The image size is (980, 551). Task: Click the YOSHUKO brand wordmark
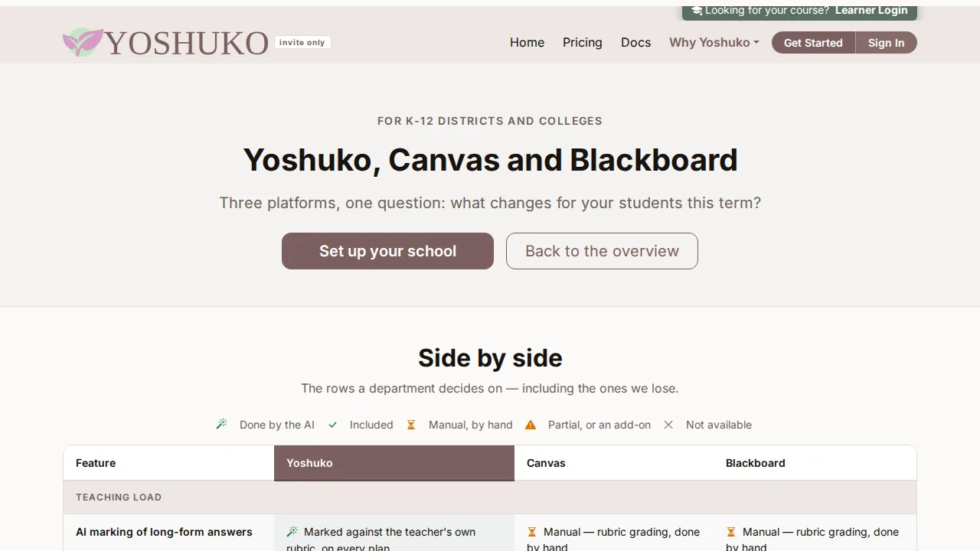pos(187,44)
